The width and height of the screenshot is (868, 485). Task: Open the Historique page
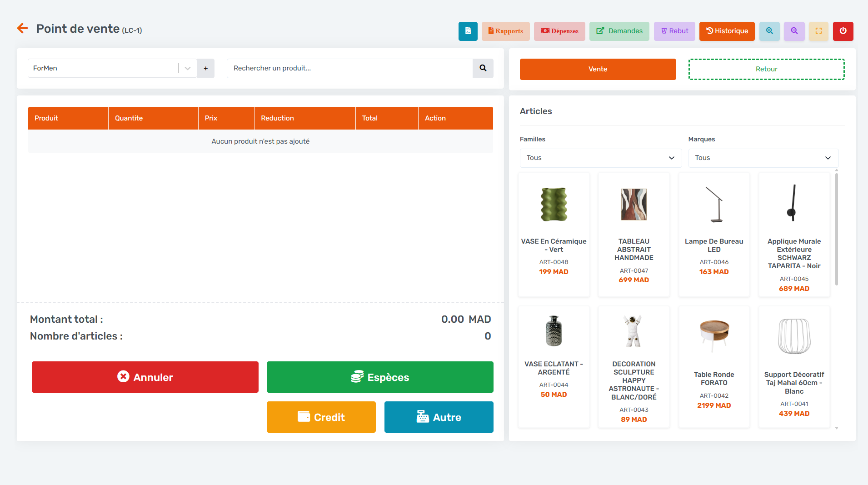pyautogui.click(x=727, y=31)
